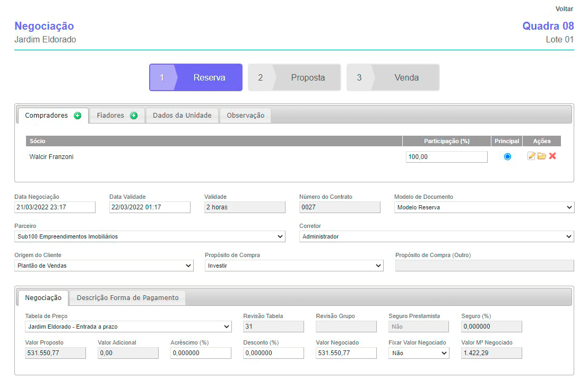Viewport: 588px width, 379px height.
Task: Choose a Tabela de Preço option
Action: (x=128, y=327)
